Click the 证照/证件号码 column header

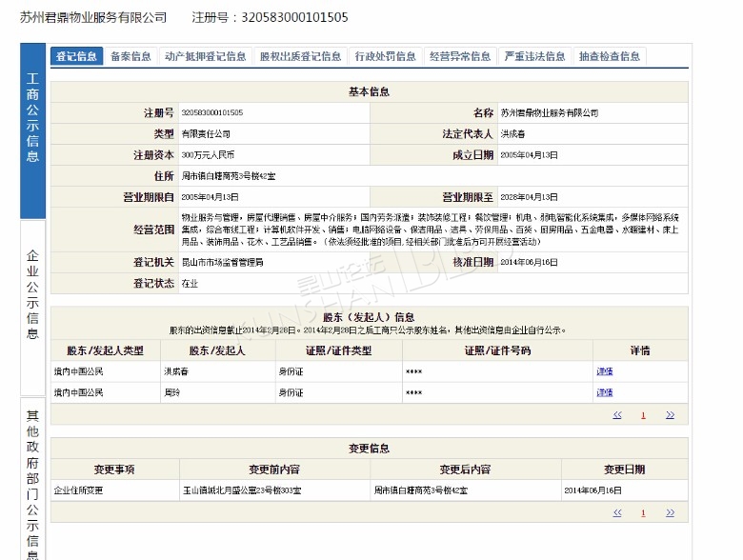pyautogui.click(x=497, y=350)
